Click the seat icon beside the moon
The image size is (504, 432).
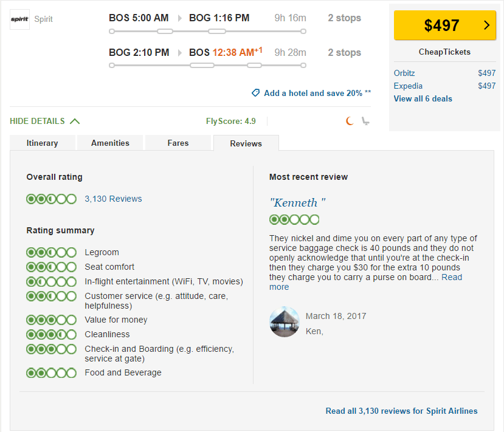pyautogui.click(x=365, y=121)
